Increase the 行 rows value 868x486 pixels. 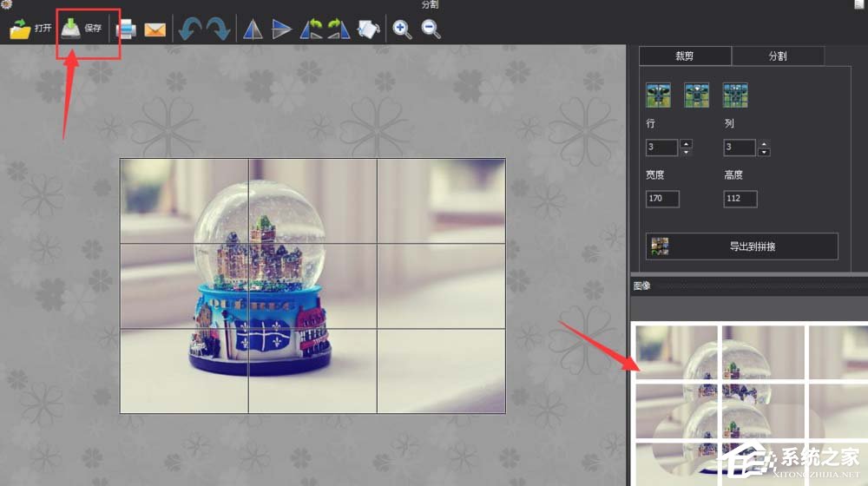(x=686, y=143)
